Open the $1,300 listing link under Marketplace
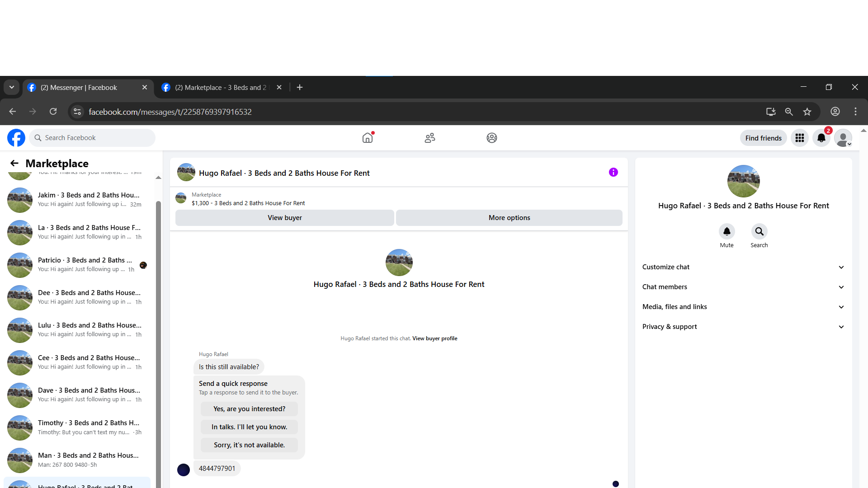Screen dimensions: 868x488 [x=248, y=203]
